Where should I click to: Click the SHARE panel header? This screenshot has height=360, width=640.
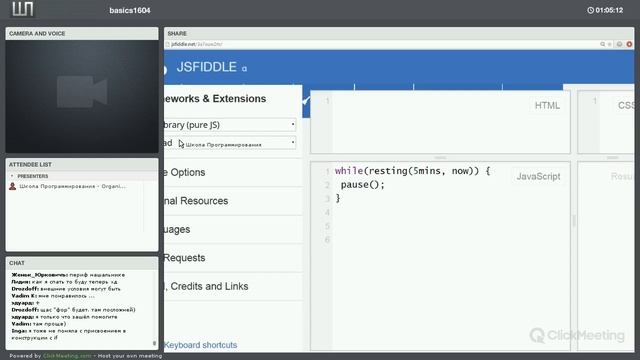399,33
